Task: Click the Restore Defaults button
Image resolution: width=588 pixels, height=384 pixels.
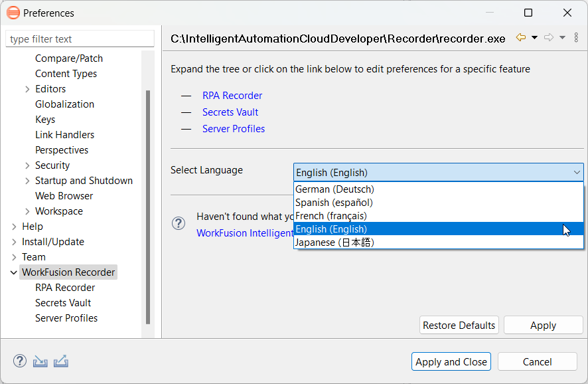Action: (459, 325)
